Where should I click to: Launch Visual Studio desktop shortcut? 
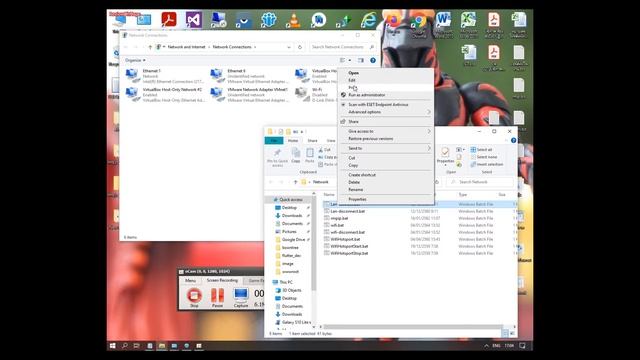[x=193, y=19]
